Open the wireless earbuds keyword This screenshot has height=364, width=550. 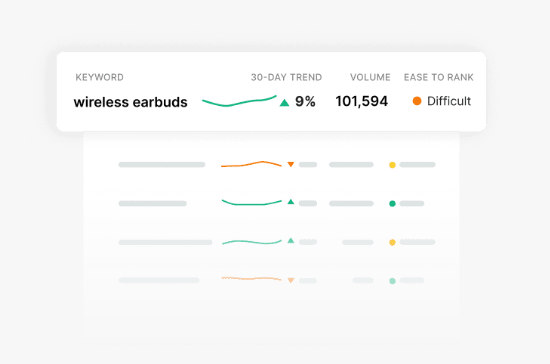(x=130, y=102)
